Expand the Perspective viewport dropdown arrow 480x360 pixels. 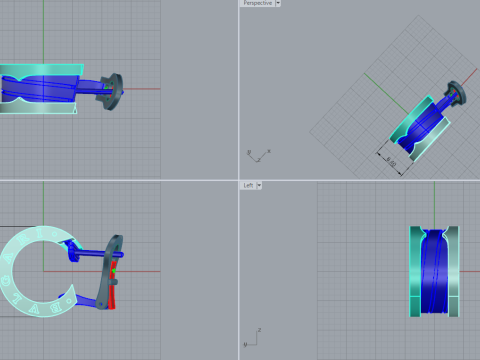pyautogui.click(x=278, y=3)
